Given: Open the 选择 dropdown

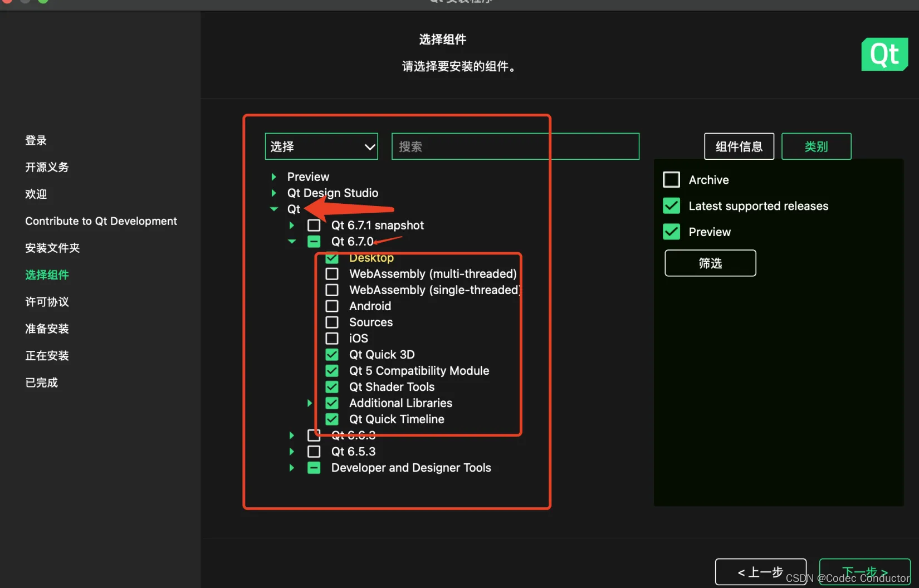Looking at the screenshot, I should [321, 146].
